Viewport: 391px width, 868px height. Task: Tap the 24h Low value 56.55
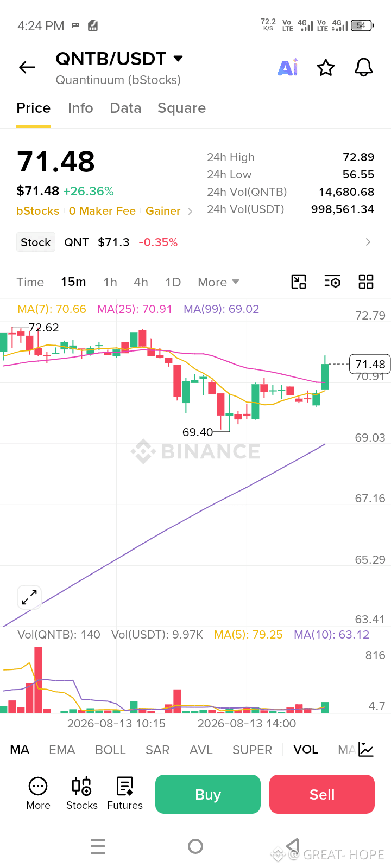point(358,175)
